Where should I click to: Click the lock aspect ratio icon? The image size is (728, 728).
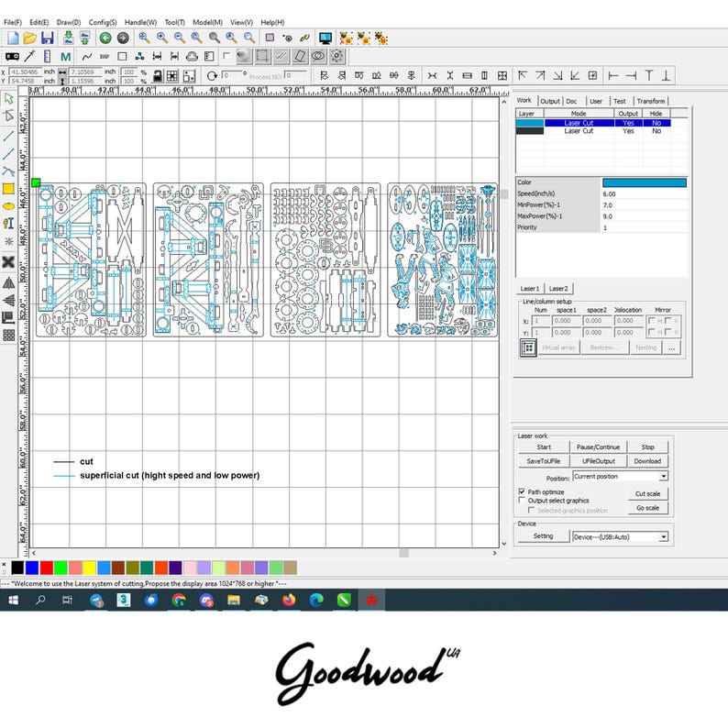click(158, 76)
